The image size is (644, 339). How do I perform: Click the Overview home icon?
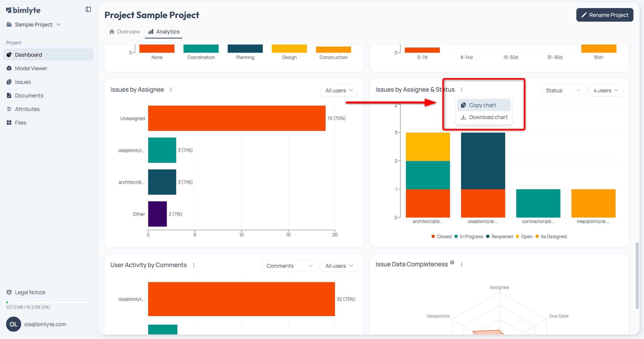pyautogui.click(x=112, y=31)
